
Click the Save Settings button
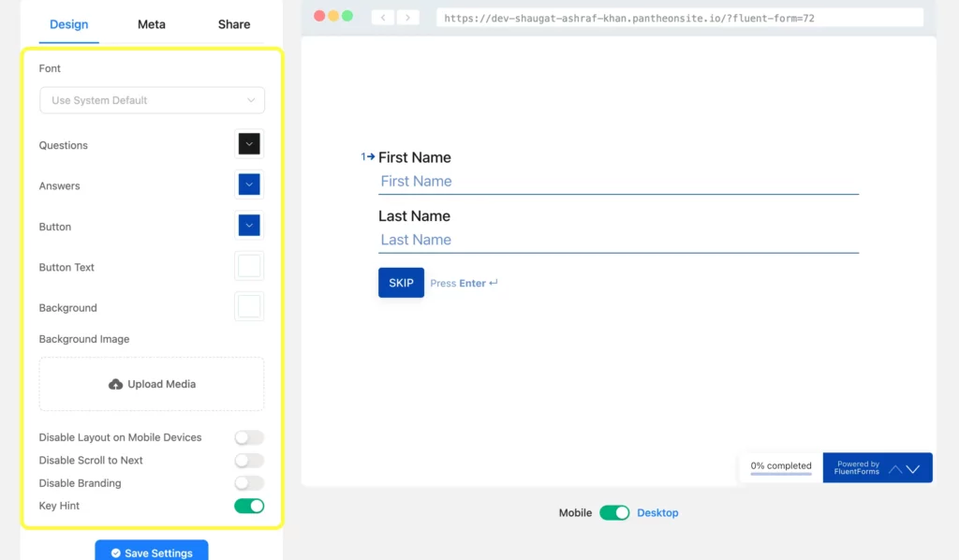point(151,553)
